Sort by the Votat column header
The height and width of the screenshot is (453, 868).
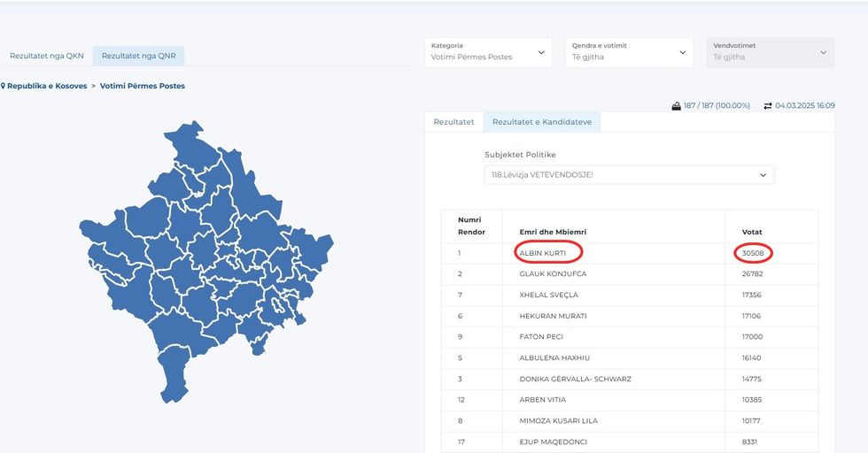click(x=752, y=232)
